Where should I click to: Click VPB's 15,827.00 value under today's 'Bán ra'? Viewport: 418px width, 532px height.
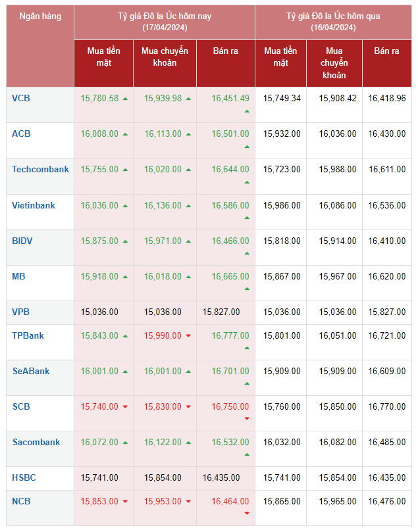click(x=221, y=312)
